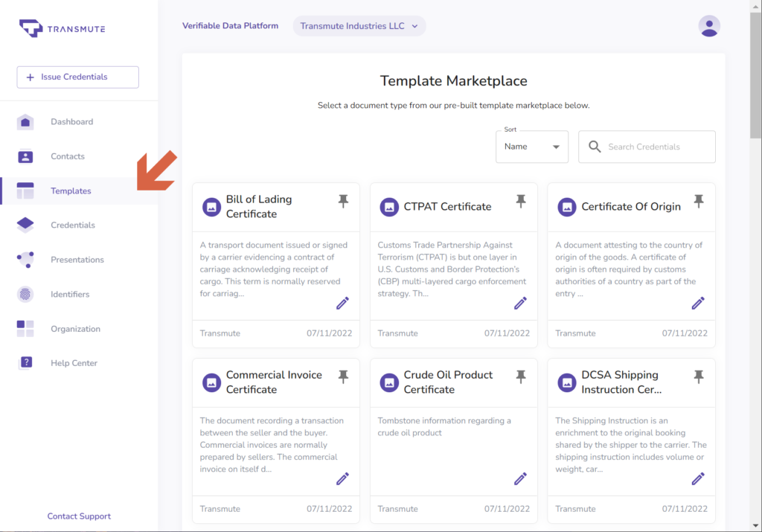This screenshot has height=532, width=762.
Task: Click the Organization grid icon
Action: click(x=25, y=329)
